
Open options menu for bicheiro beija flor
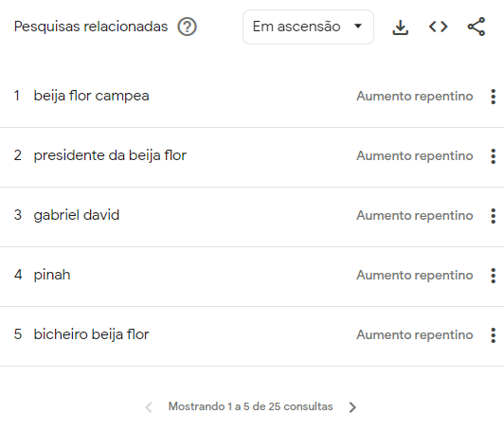[493, 335]
